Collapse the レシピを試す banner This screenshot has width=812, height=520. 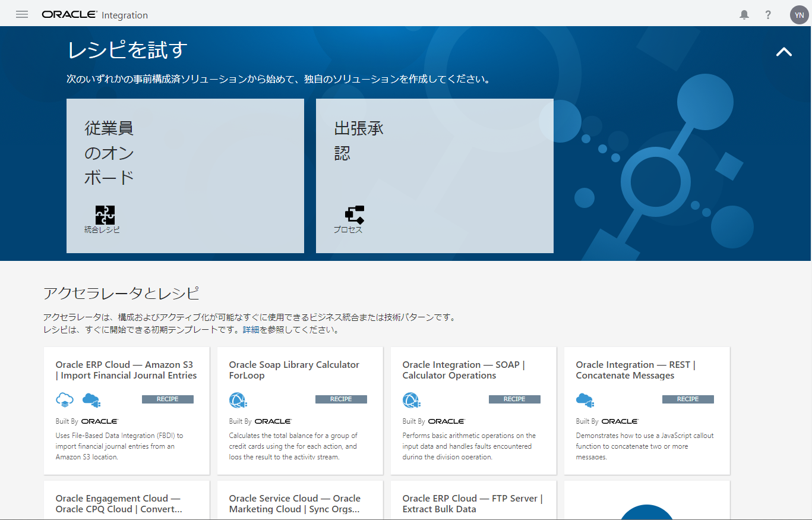783,52
